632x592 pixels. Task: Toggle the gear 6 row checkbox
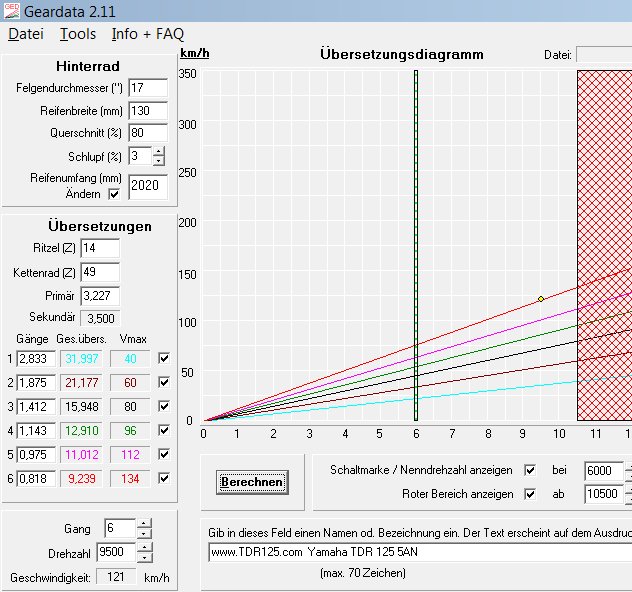click(164, 478)
